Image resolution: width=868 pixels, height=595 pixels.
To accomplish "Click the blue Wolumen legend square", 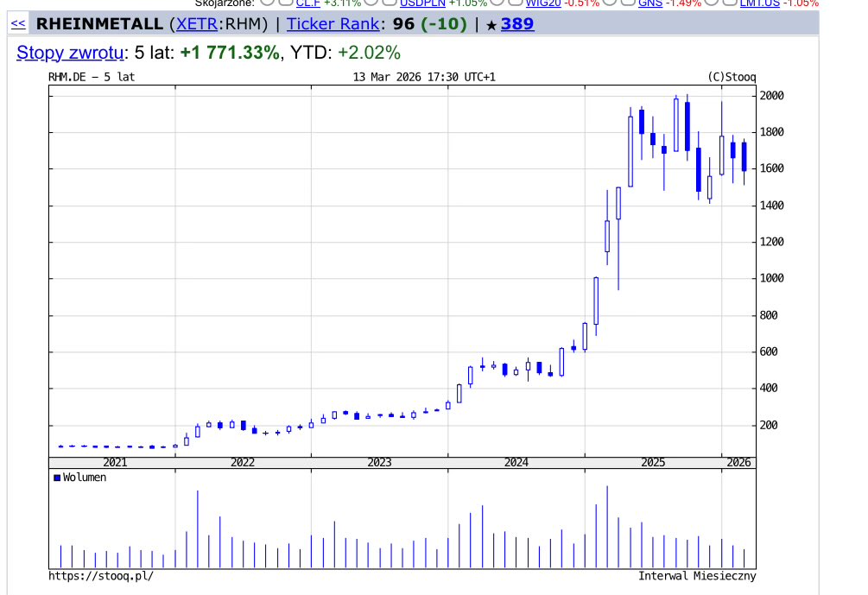I will [x=56, y=478].
